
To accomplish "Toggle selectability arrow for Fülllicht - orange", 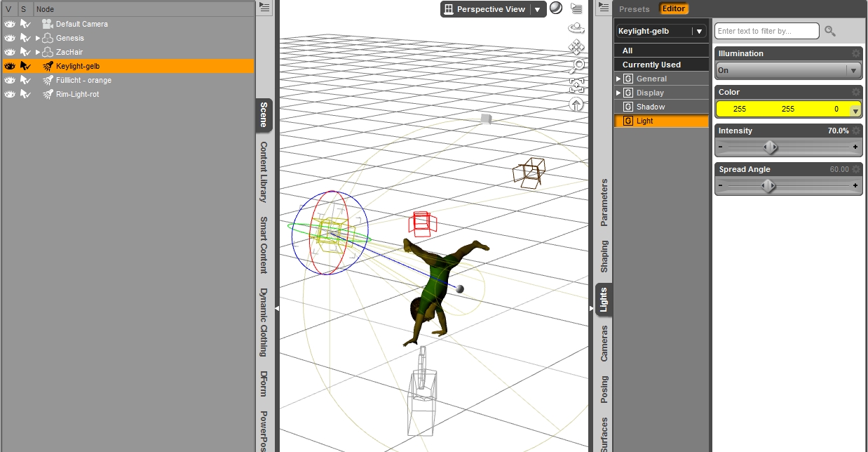I will (25, 80).
